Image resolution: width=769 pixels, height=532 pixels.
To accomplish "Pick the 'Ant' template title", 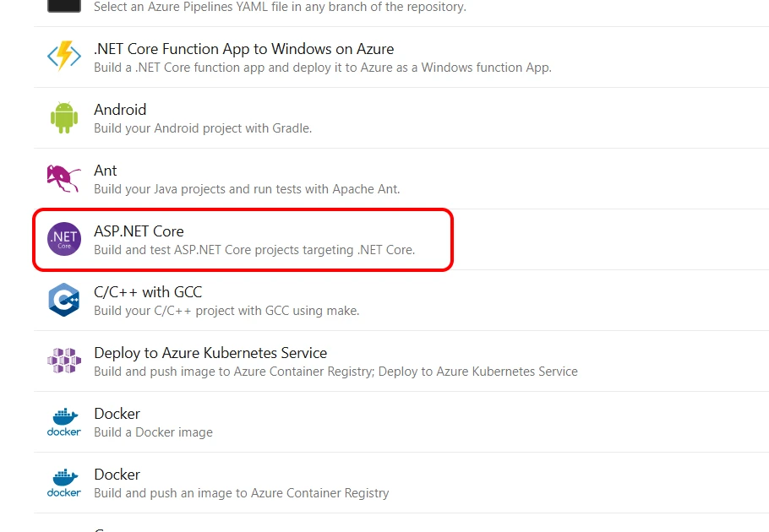I will pyautogui.click(x=106, y=171).
